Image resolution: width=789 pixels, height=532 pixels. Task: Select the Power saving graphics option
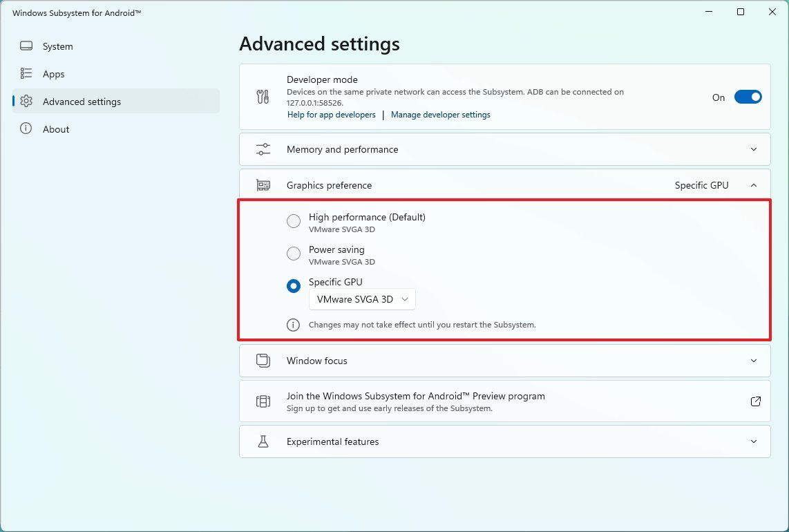pyautogui.click(x=293, y=254)
